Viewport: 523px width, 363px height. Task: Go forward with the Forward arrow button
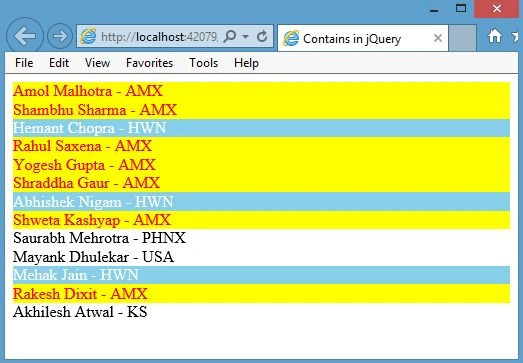coord(60,36)
